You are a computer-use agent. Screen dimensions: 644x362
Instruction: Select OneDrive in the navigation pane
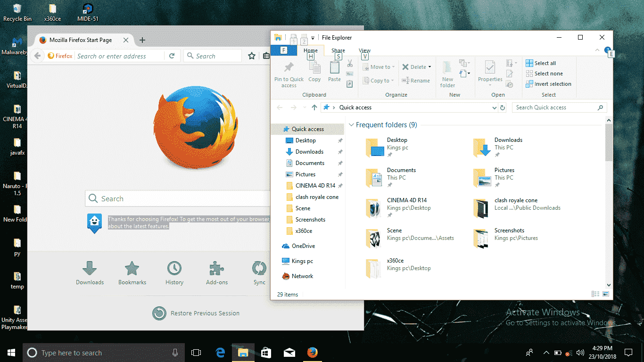point(303,246)
